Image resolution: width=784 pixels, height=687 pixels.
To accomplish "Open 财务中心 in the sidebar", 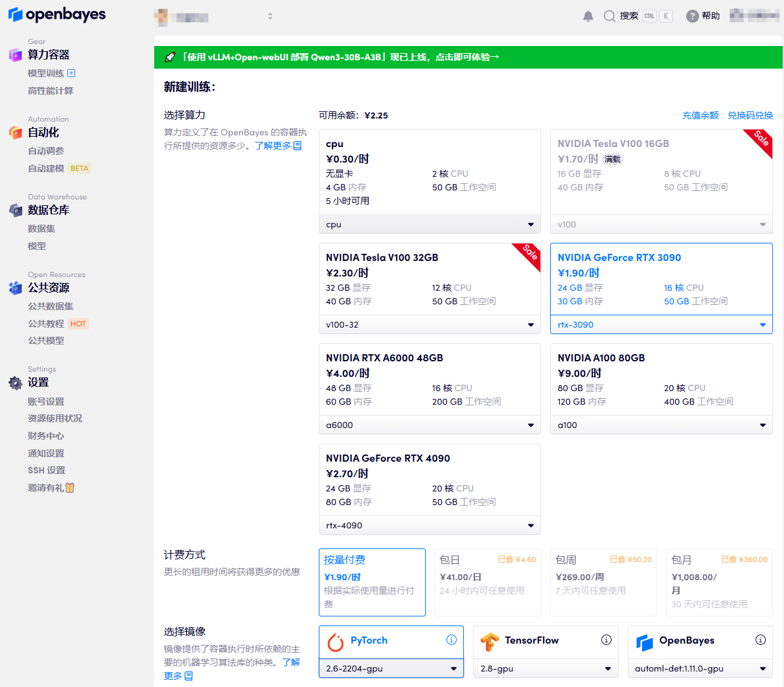I will (46, 436).
